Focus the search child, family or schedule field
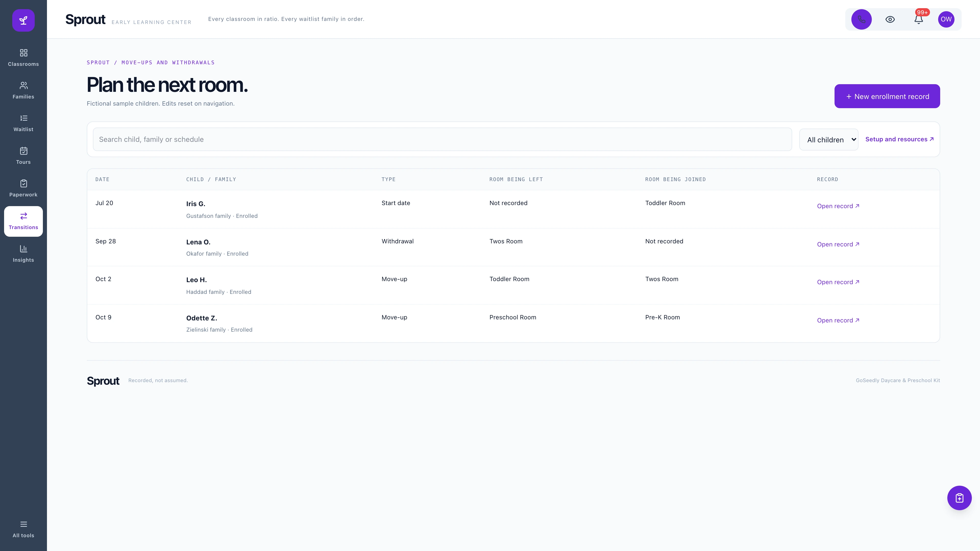The width and height of the screenshot is (980, 551). pos(442,139)
